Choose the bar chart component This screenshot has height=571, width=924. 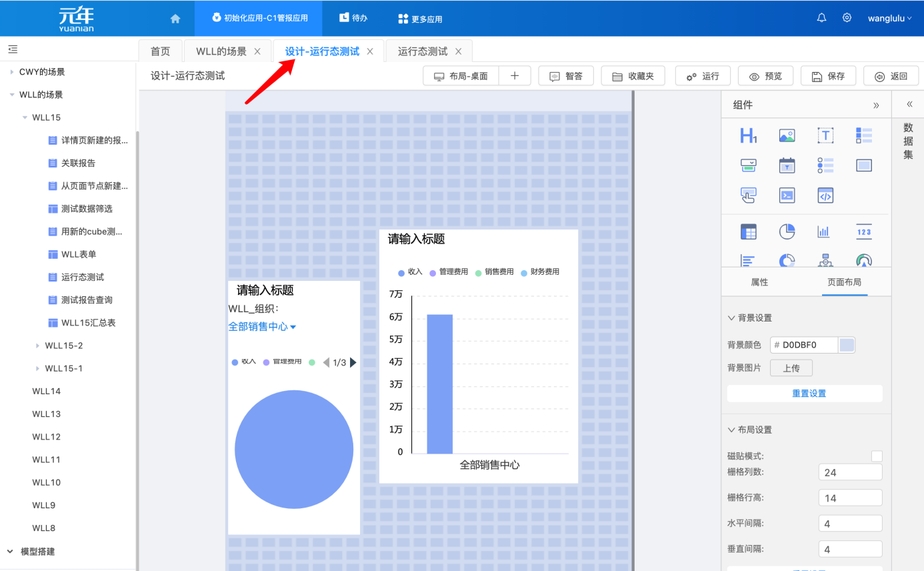click(824, 231)
